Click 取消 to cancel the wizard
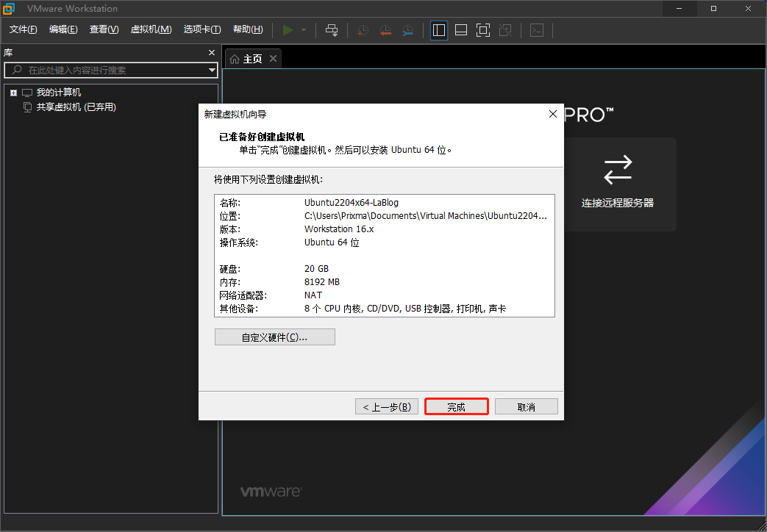The width and height of the screenshot is (767, 532). (x=527, y=407)
